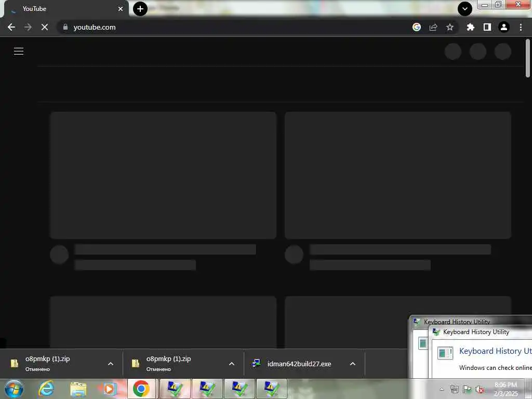
Task: Open the Action Center flag icon
Action: [x=467, y=389]
